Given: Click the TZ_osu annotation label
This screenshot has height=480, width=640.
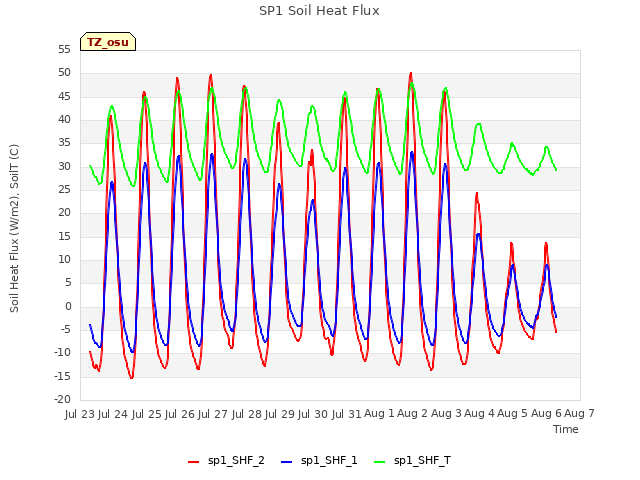Looking at the screenshot, I should (x=108, y=42).
